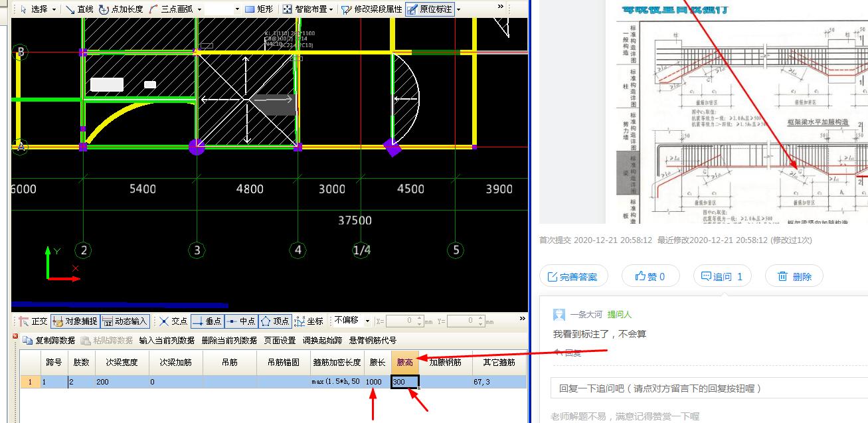Select the 次梁加筋 column header
This screenshot has width=868, height=423.
175,363
